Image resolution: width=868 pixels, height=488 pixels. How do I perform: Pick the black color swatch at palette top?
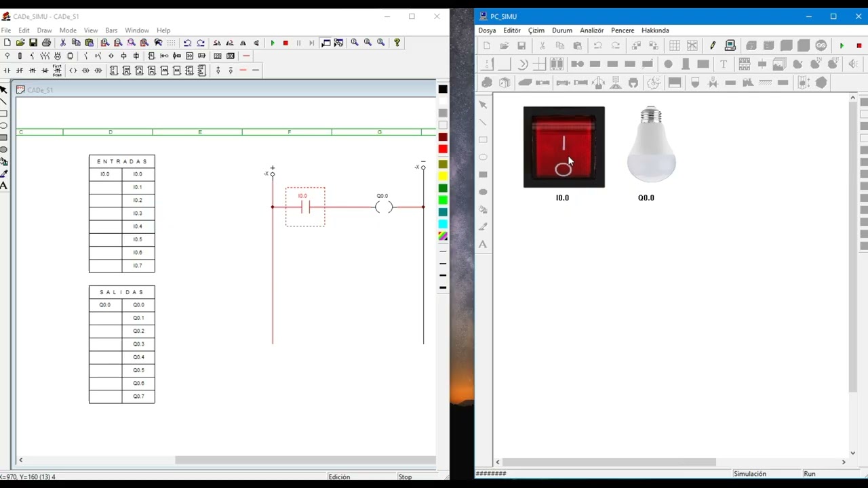[443, 89]
